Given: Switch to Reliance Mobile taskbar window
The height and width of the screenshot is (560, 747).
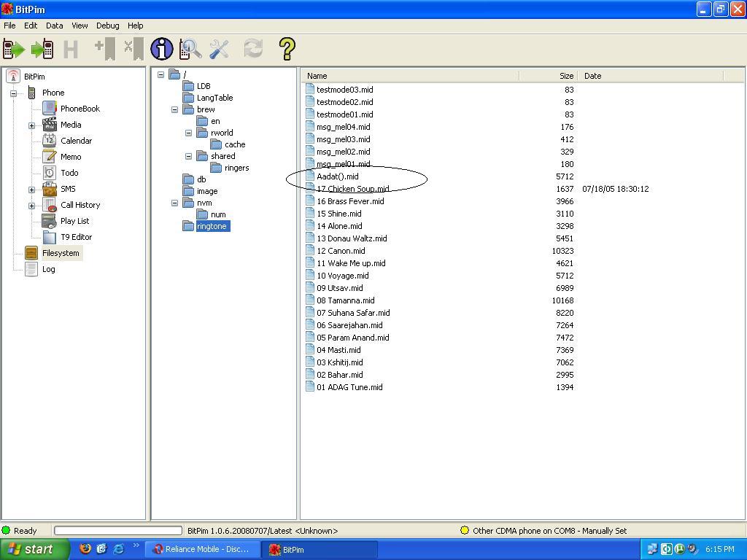Looking at the screenshot, I should [201, 549].
